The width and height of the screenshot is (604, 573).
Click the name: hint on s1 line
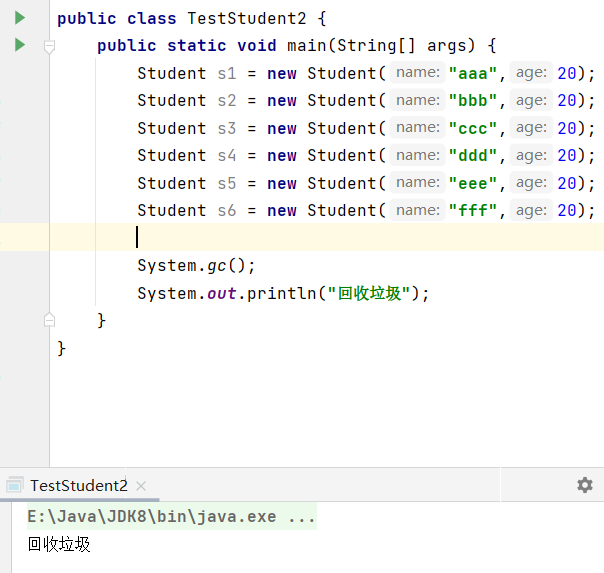pos(418,72)
